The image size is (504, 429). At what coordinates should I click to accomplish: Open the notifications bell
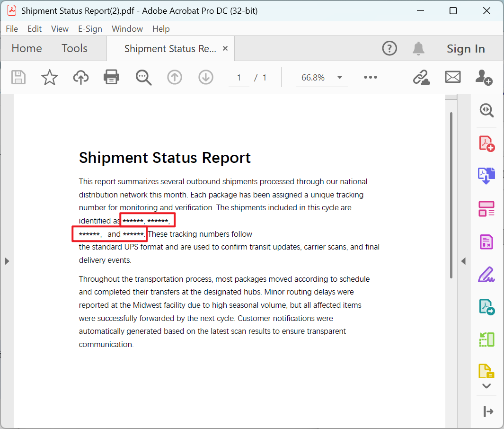point(418,48)
